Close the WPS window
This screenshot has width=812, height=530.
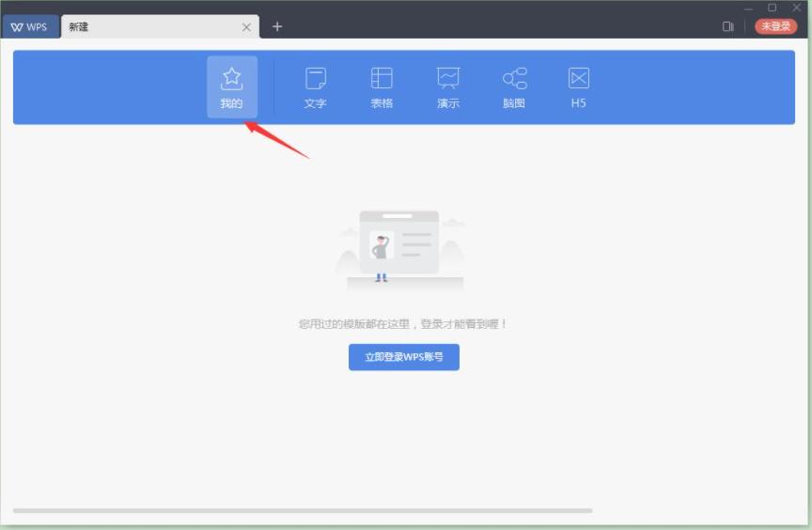[796, 8]
